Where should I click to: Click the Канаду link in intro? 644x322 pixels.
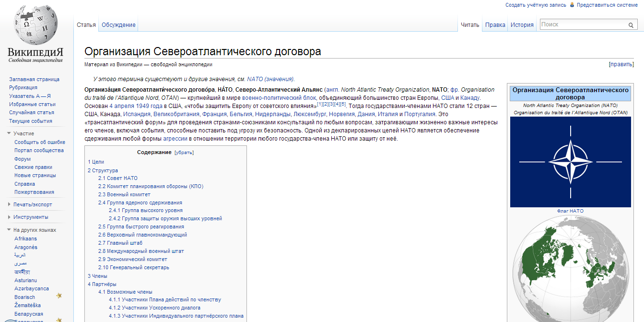point(470,97)
